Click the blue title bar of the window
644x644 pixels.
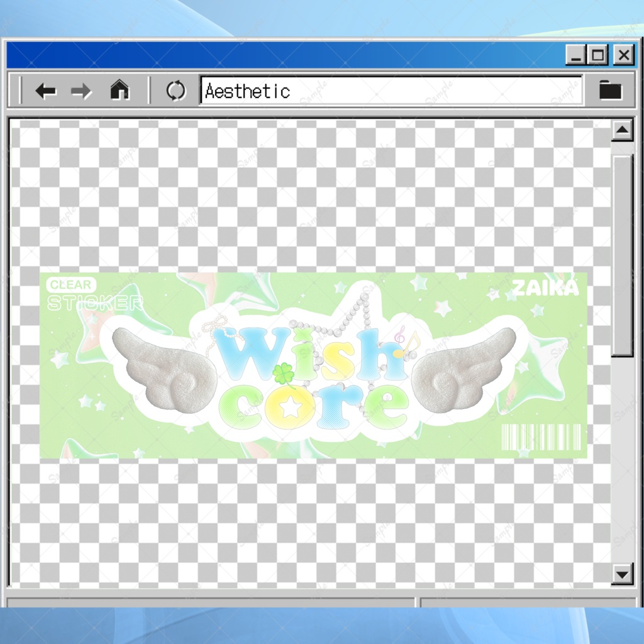(283, 55)
